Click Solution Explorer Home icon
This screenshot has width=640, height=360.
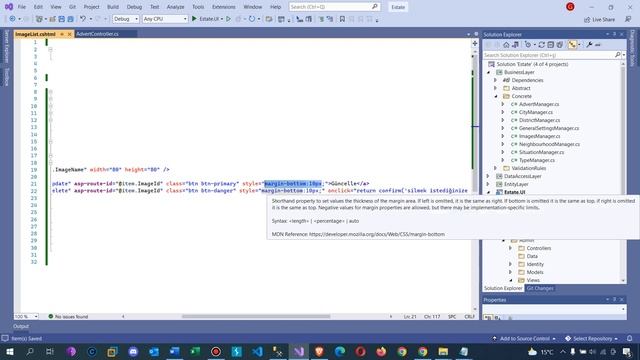[506, 44]
